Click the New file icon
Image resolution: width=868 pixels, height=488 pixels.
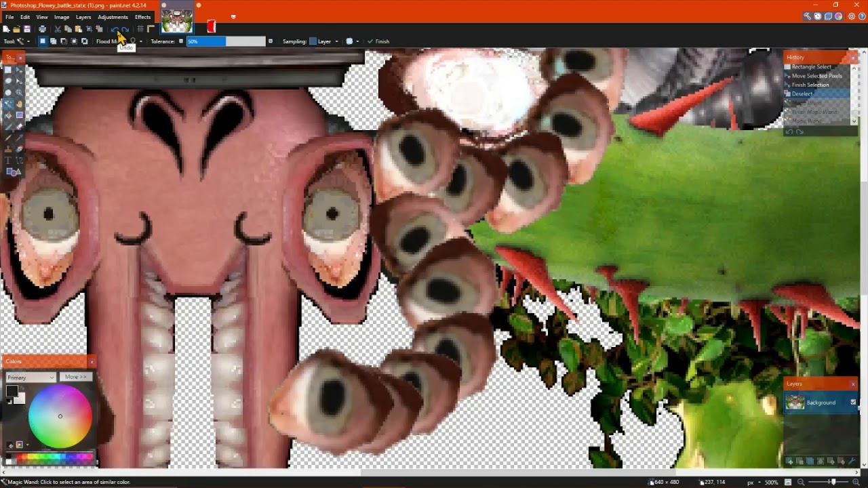tap(5, 29)
